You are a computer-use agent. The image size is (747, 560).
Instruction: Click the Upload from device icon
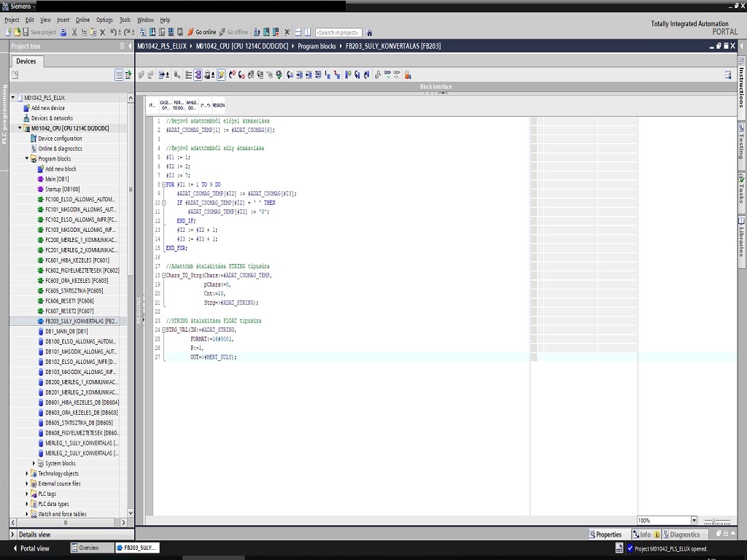click(162, 32)
